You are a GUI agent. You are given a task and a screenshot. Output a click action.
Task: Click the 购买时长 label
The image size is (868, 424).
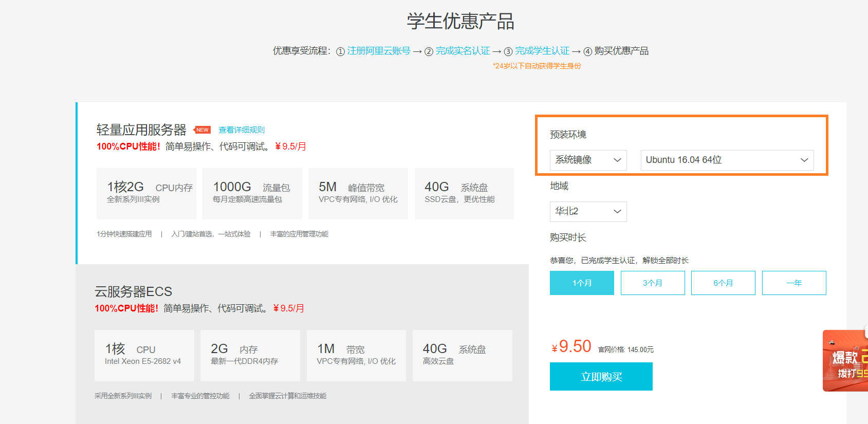[568, 237]
